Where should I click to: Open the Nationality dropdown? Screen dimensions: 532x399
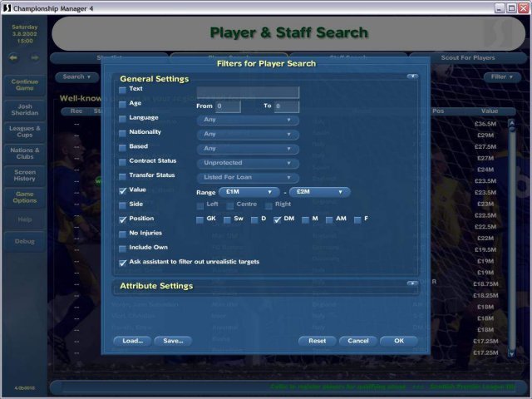pos(248,134)
